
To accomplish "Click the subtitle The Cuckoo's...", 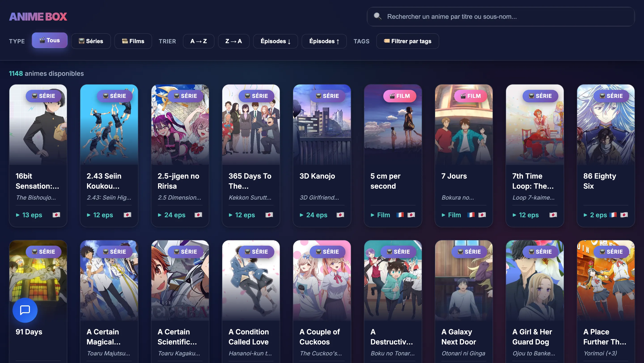I will tap(320, 353).
